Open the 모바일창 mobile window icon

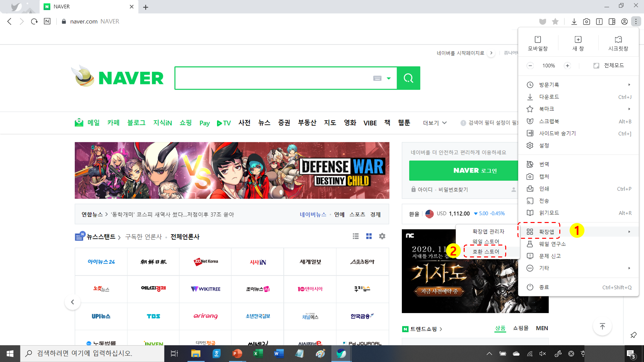coord(537,43)
